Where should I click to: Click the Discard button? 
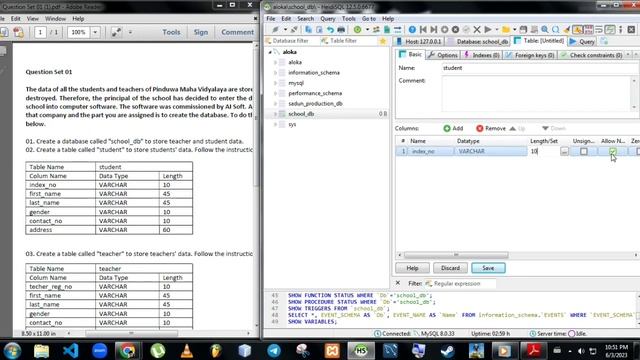coord(450,268)
